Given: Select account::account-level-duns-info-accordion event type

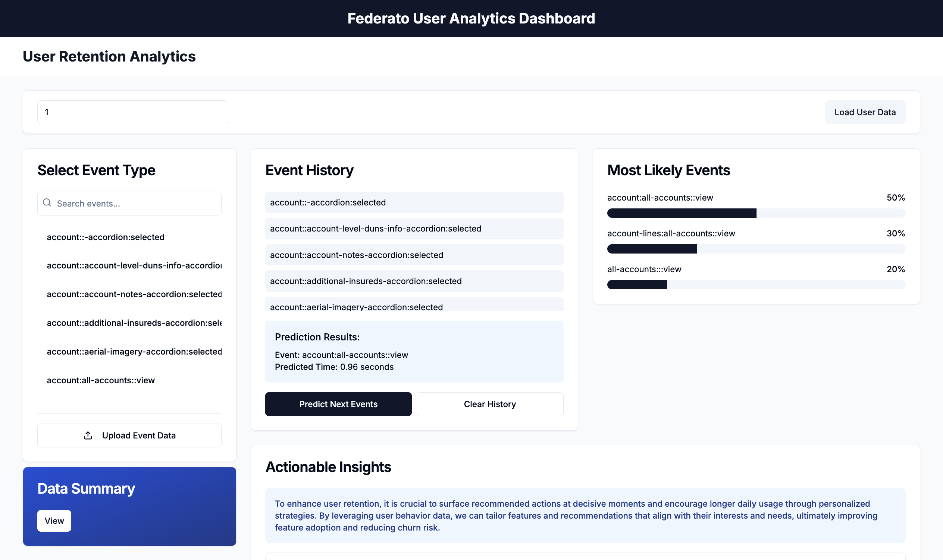Looking at the screenshot, I should click(x=134, y=266).
